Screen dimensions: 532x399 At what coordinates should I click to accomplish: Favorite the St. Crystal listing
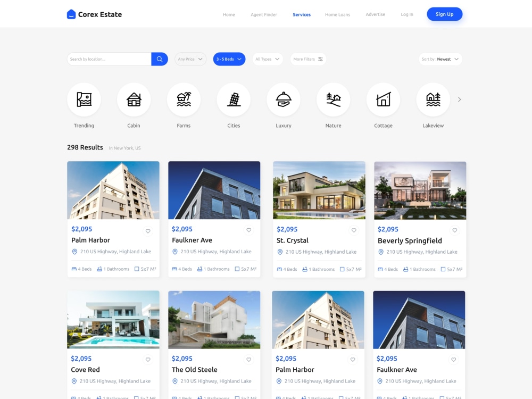point(354,230)
